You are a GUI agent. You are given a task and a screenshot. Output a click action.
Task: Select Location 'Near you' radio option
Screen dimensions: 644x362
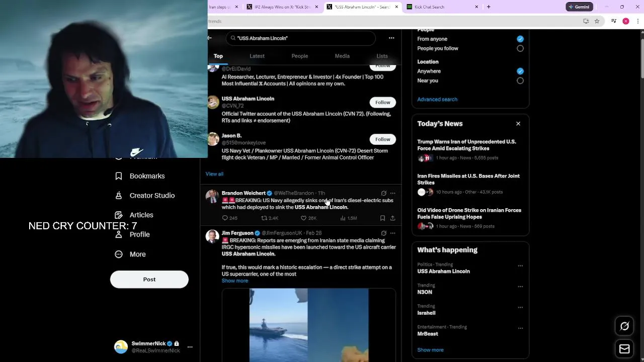[x=520, y=80]
